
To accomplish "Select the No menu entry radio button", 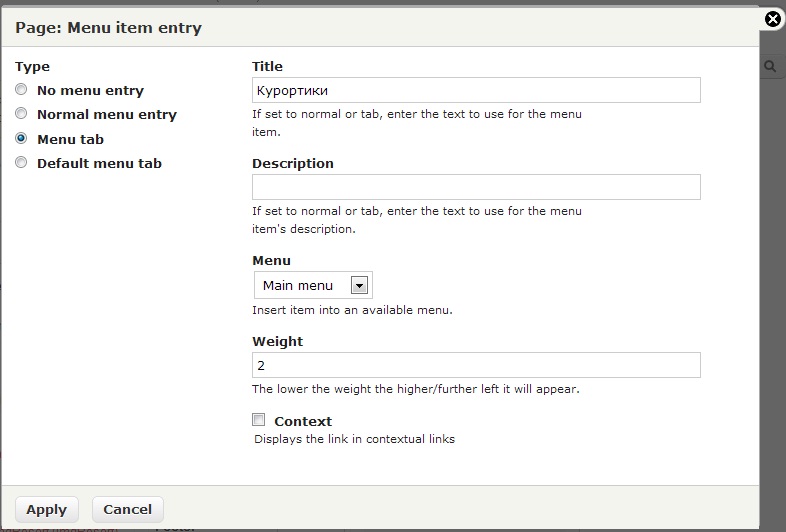I will (x=21, y=89).
